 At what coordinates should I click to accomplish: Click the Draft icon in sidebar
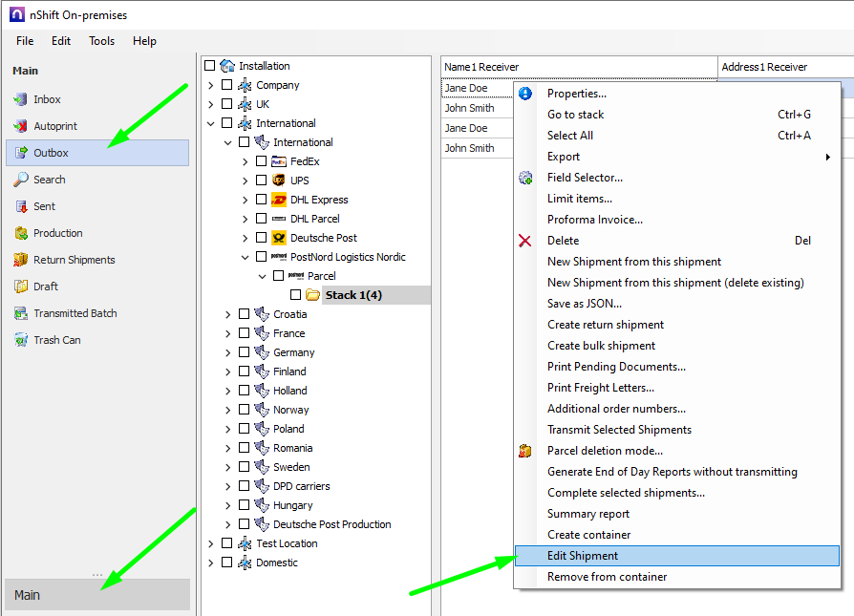point(21,286)
